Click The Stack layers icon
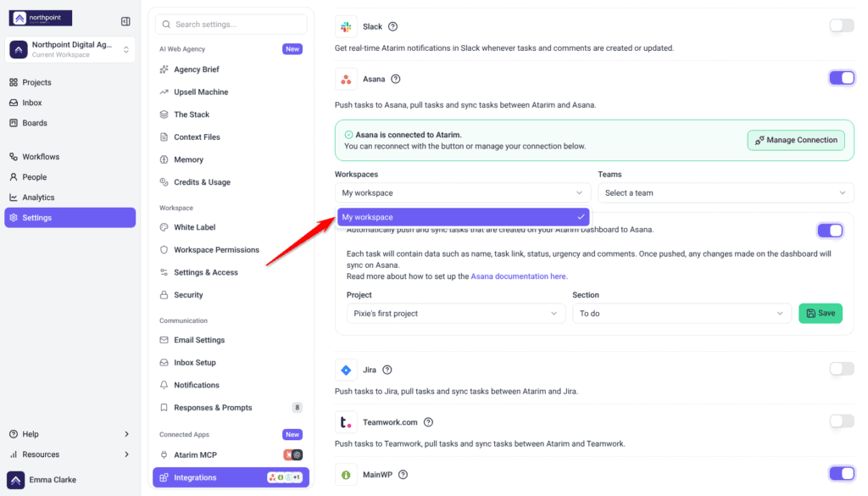The width and height of the screenshot is (868, 496). (164, 114)
